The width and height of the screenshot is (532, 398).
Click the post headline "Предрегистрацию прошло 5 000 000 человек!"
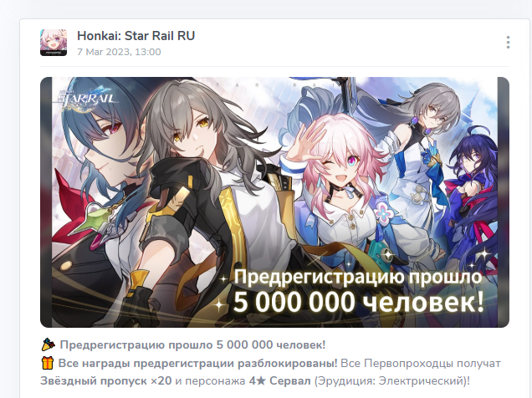[192, 344]
